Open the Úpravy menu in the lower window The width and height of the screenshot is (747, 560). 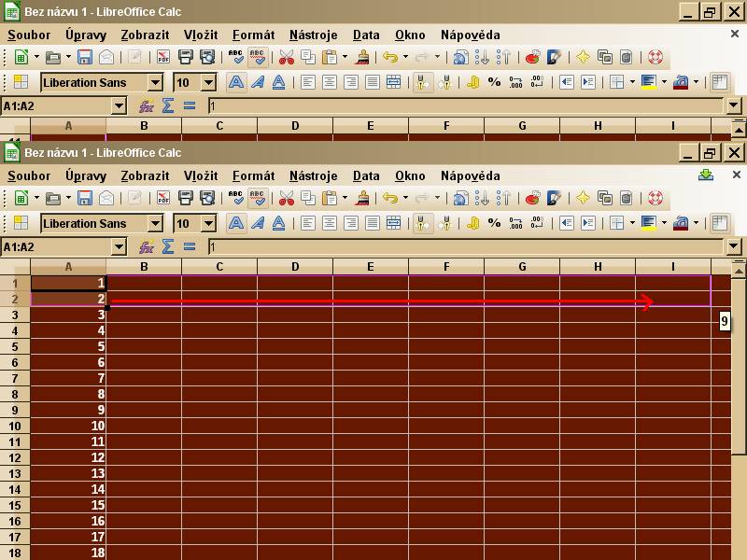(86, 175)
